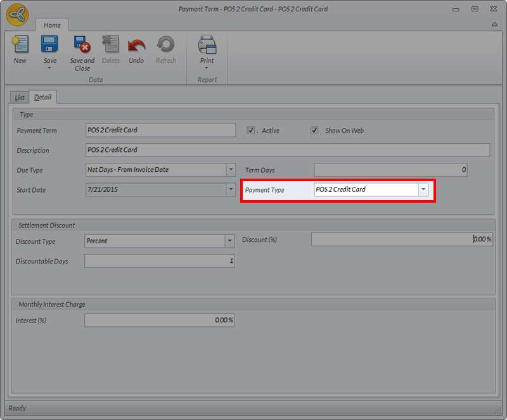The height and width of the screenshot is (420, 507).
Task: Open the Due Type dropdown
Action: pyautogui.click(x=231, y=170)
